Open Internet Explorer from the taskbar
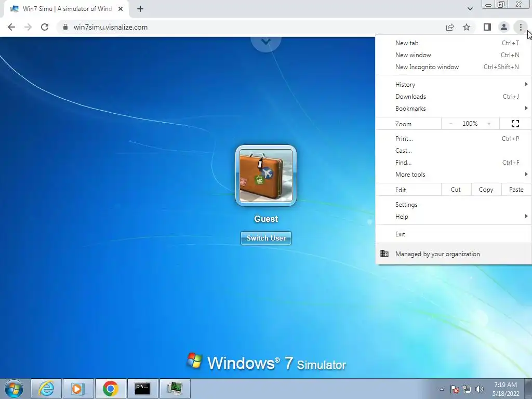The image size is (532, 399). 46,389
